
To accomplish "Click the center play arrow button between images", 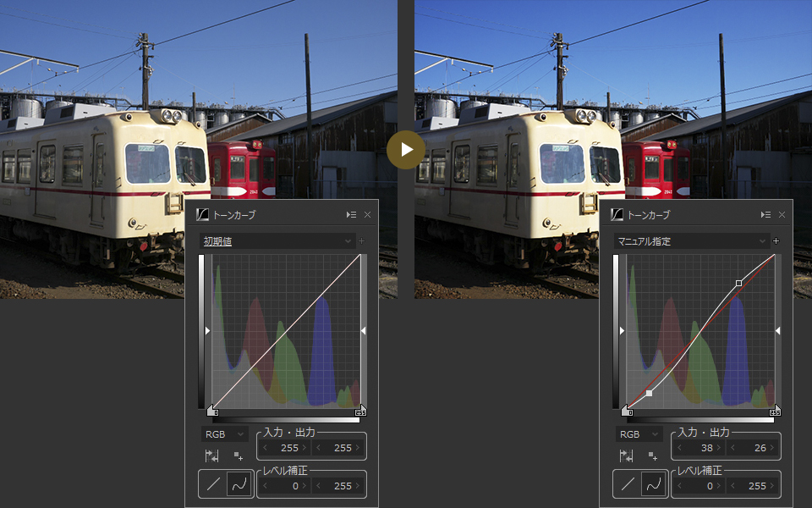I will click(406, 150).
